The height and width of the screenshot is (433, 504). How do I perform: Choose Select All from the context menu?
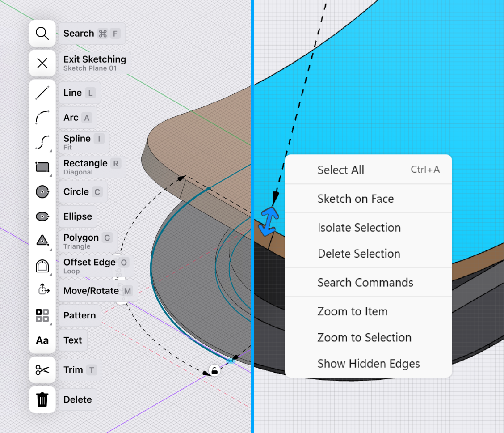point(341,170)
